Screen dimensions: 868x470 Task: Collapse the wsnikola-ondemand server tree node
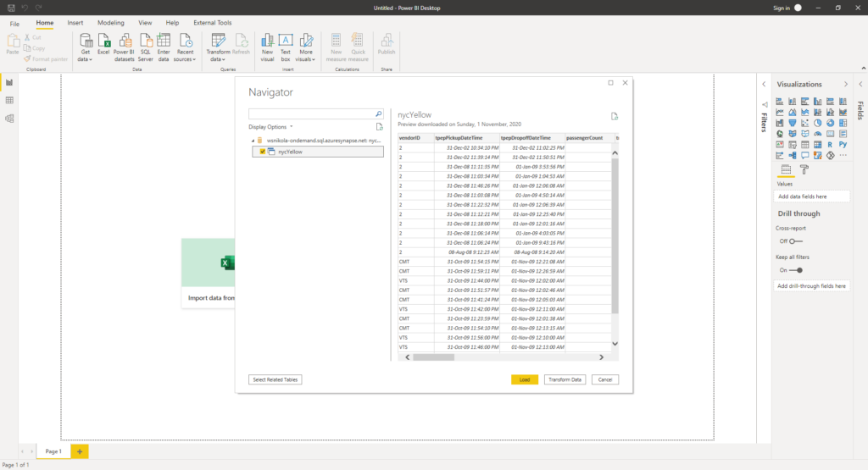pyautogui.click(x=253, y=141)
